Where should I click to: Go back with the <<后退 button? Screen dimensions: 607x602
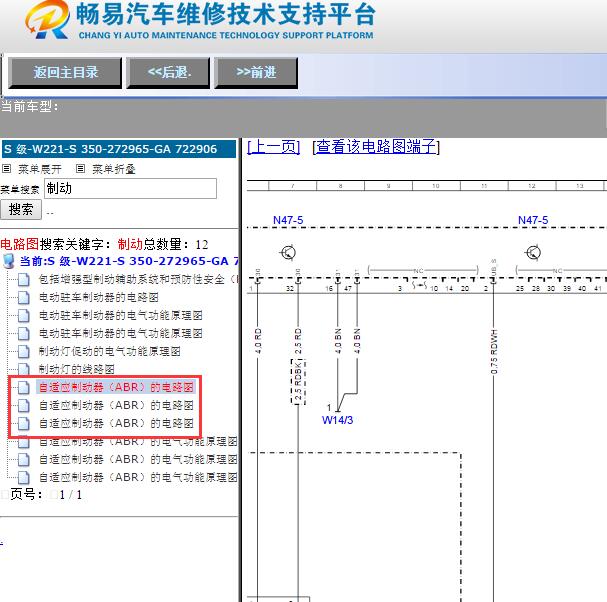pyautogui.click(x=168, y=73)
